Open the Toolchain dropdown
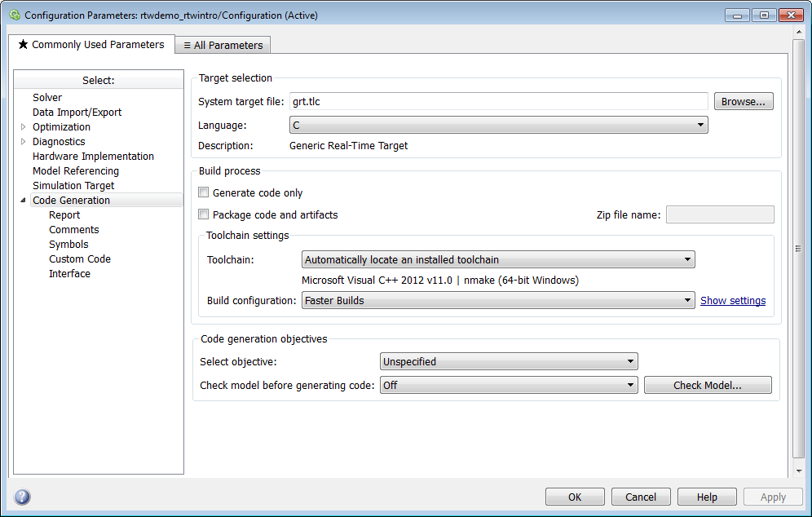 pyautogui.click(x=497, y=260)
